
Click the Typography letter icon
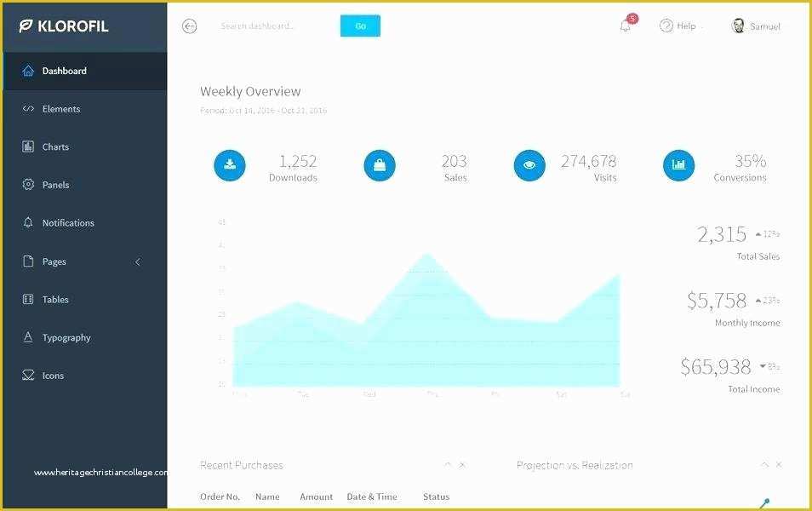click(x=28, y=337)
